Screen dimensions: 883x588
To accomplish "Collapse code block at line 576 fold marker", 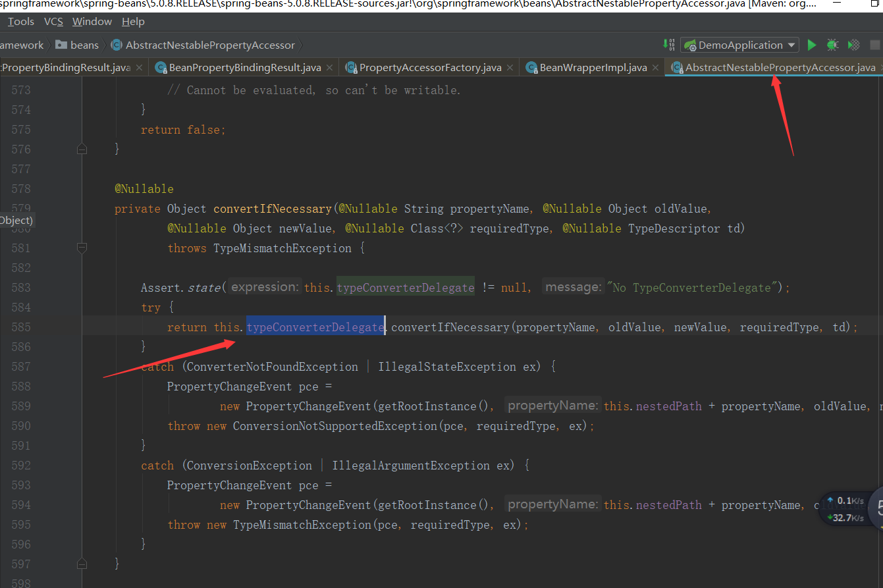I will click(x=82, y=149).
